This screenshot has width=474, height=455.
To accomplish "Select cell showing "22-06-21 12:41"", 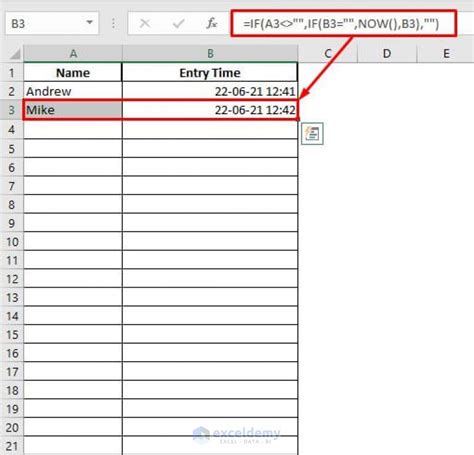I will [x=210, y=91].
